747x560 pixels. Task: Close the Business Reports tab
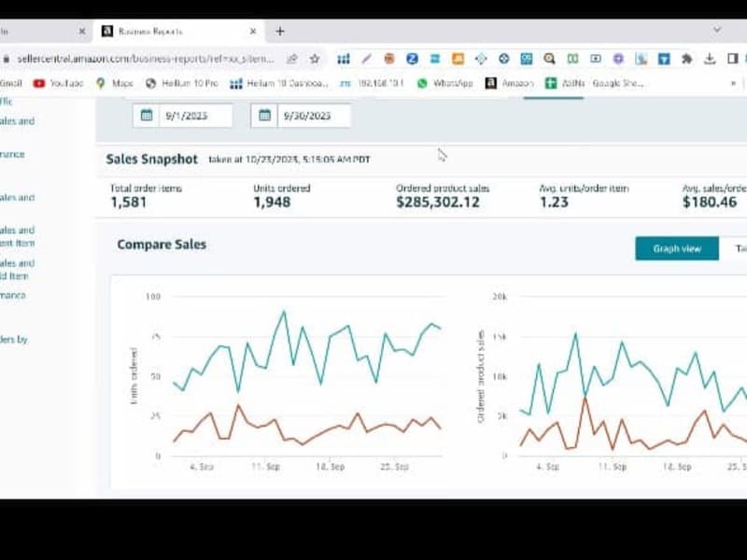pyautogui.click(x=253, y=32)
